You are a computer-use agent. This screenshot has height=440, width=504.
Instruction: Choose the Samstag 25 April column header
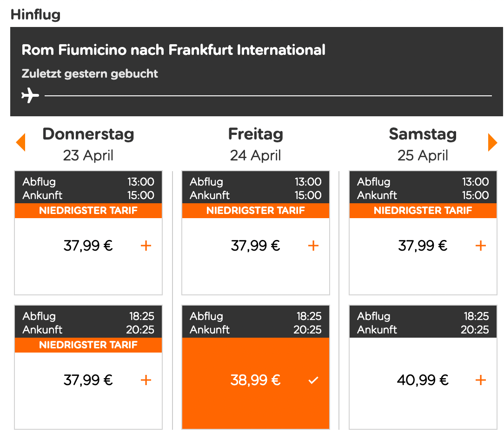[423, 144]
